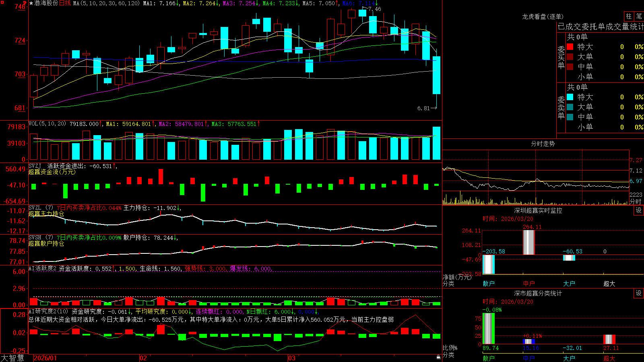Click red 特大 swatch in 委买单
This screenshot has height=362, width=644.
pos(570,47)
